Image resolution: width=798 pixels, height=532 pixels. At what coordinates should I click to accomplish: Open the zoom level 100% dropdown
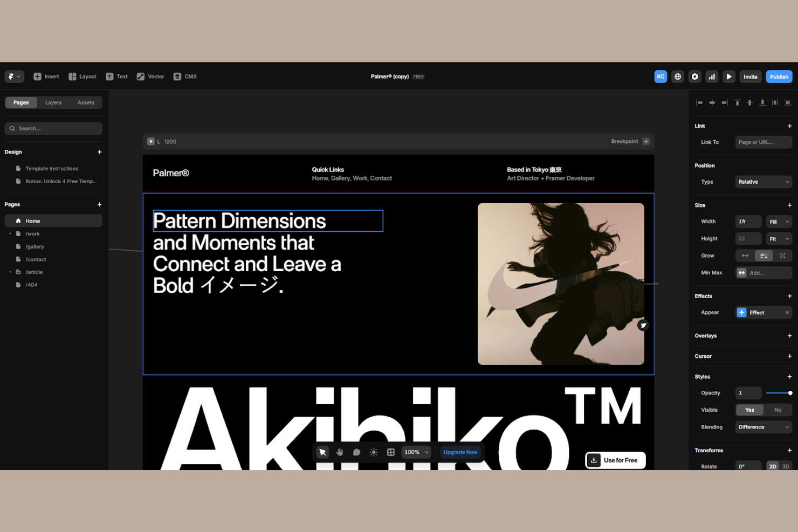point(416,452)
